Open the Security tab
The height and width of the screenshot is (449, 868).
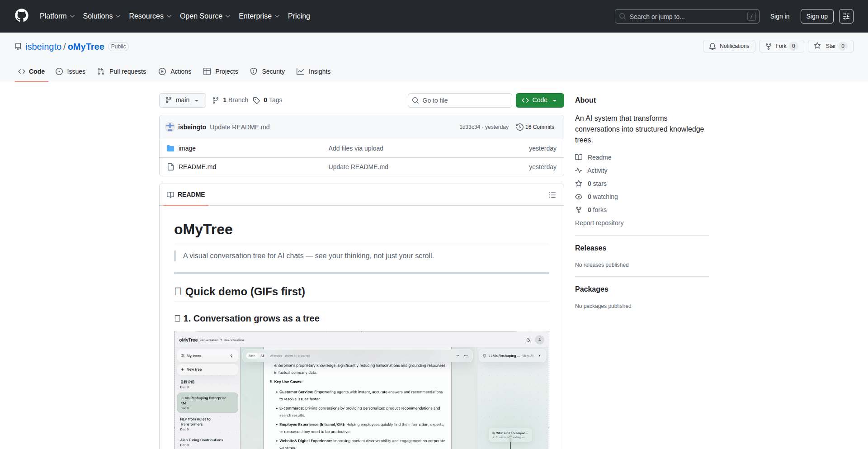click(x=268, y=71)
